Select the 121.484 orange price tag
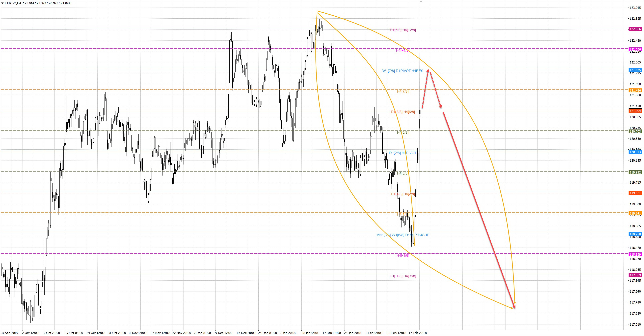 point(635,90)
